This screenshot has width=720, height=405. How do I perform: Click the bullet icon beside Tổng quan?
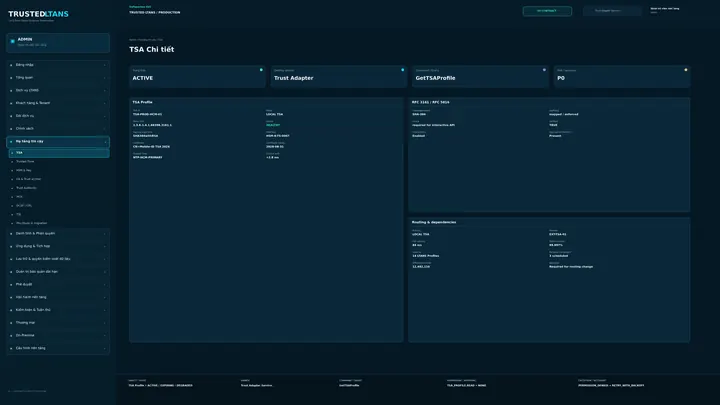pyautogui.click(x=11, y=78)
